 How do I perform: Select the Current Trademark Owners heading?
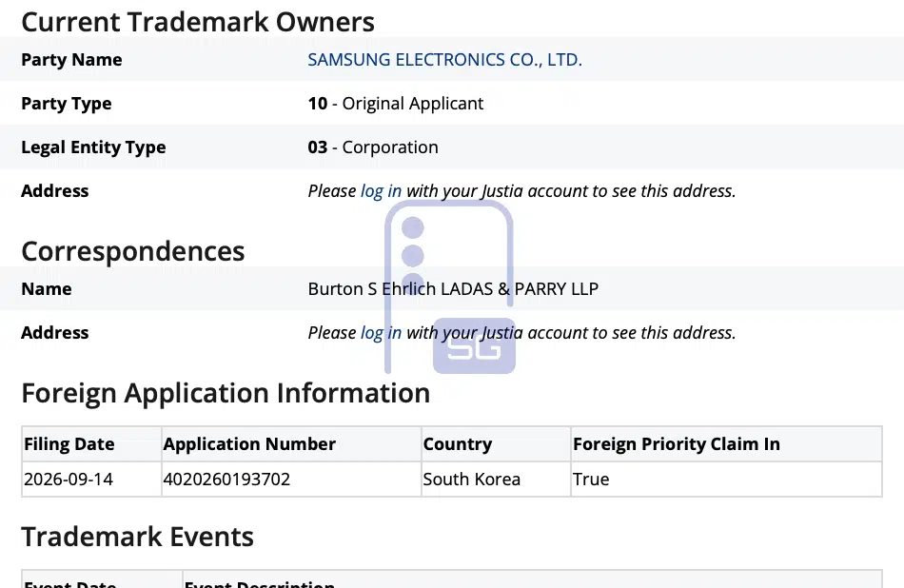[x=198, y=22]
